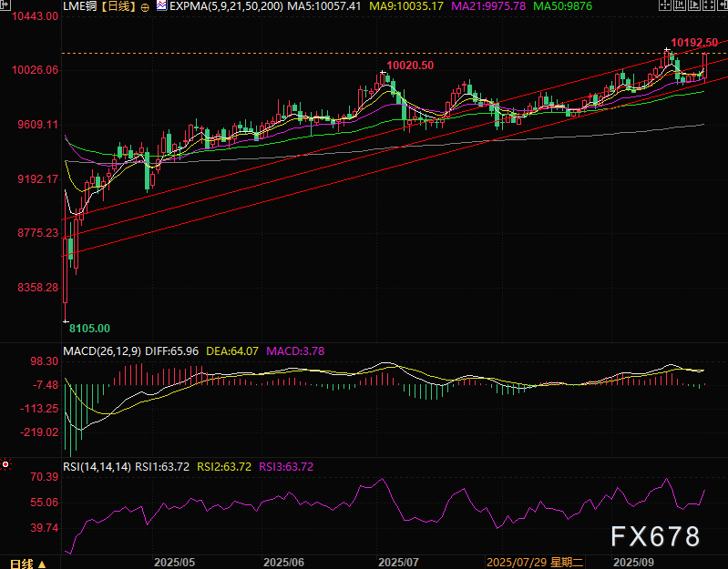Click the 10020.50 peak price label
Screen dimensions: 728x569
coord(409,66)
